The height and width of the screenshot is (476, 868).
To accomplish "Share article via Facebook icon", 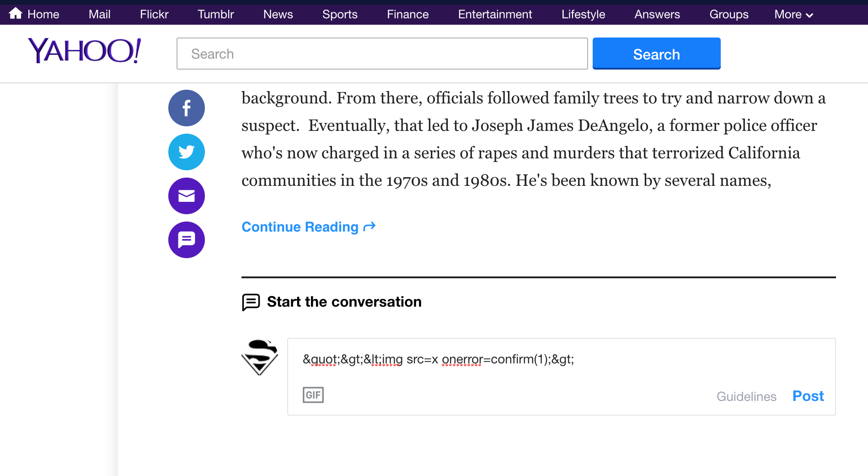I will [187, 108].
